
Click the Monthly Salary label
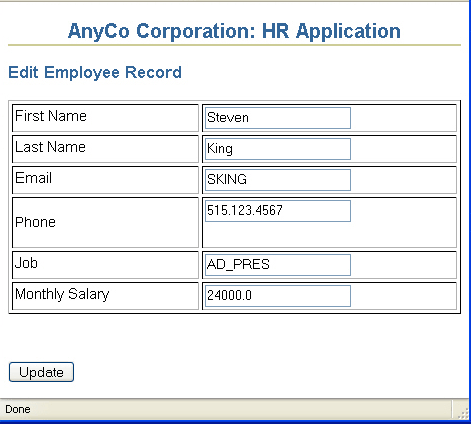pos(62,294)
